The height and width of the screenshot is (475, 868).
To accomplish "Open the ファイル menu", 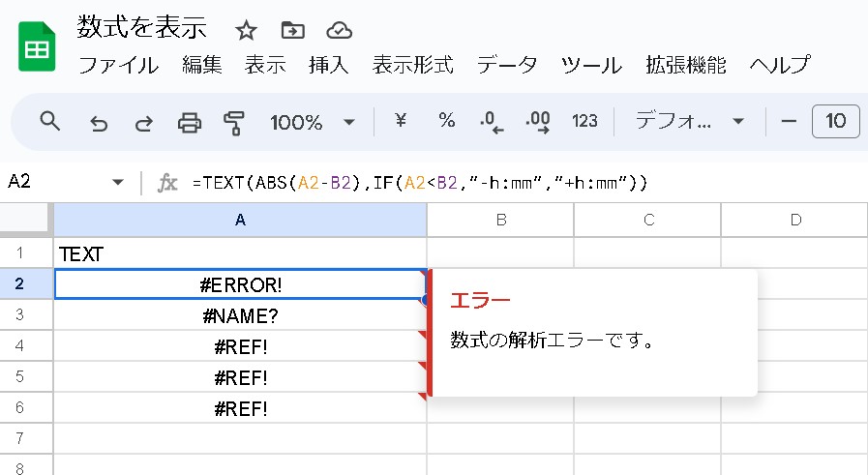I will point(118,65).
